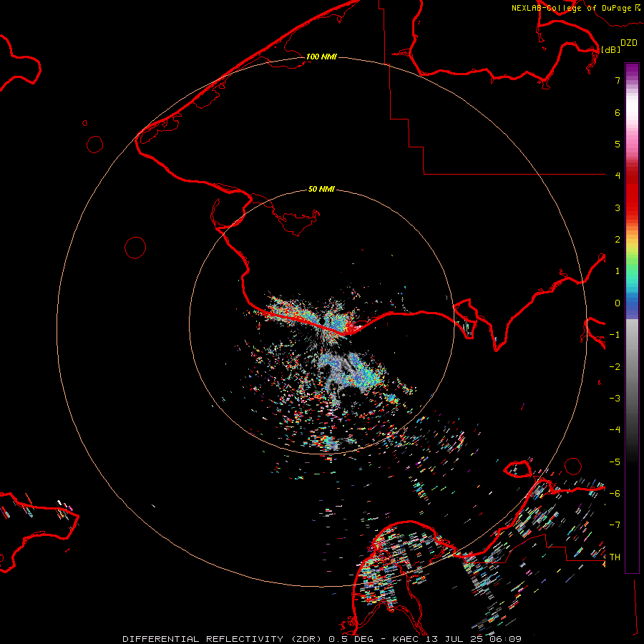Click the -6 value on color scale
The image size is (644, 644).
(x=615, y=494)
